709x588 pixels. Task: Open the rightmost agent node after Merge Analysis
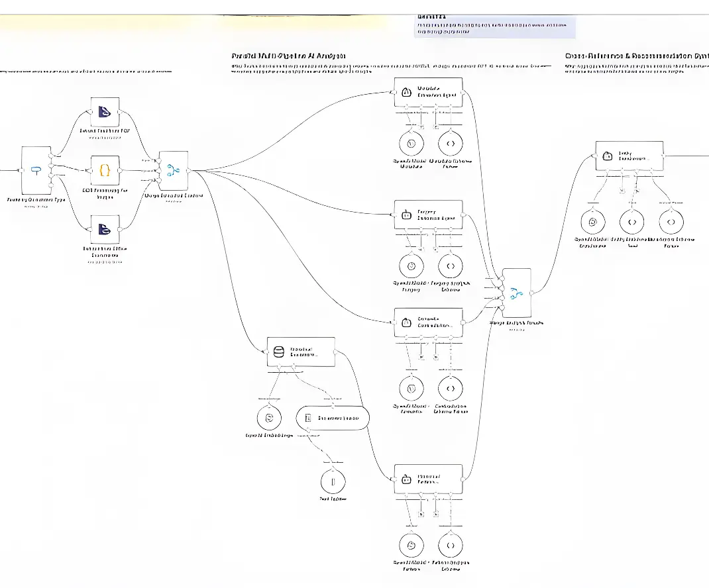(629, 156)
